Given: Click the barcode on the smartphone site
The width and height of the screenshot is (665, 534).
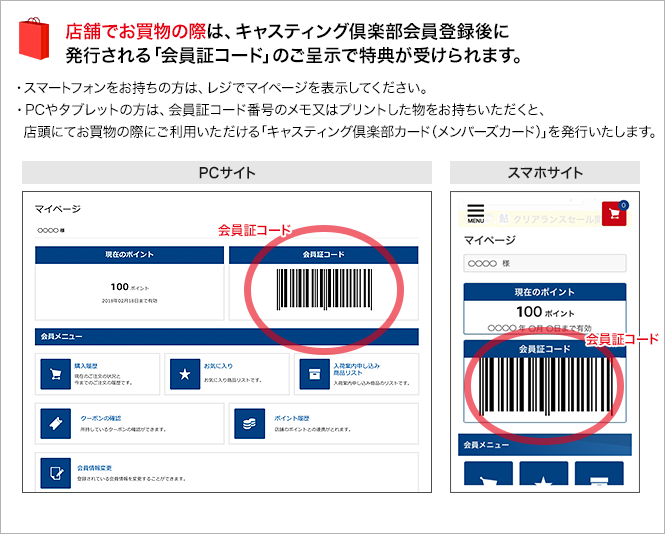Looking at the screenshot, I should point(546,386).
